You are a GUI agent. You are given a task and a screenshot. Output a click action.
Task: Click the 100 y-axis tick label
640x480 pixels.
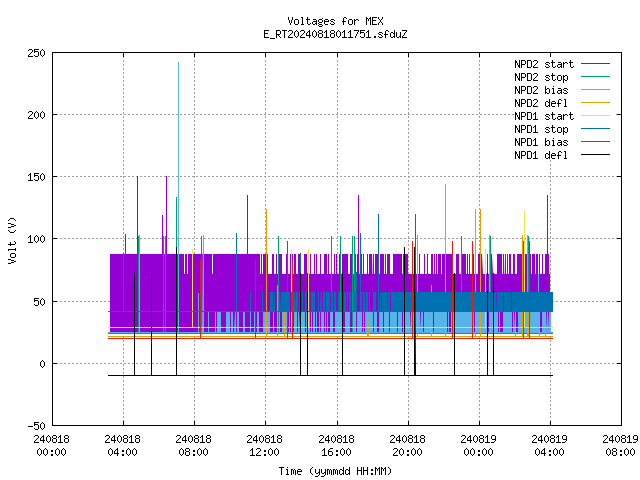coord(36,239)
